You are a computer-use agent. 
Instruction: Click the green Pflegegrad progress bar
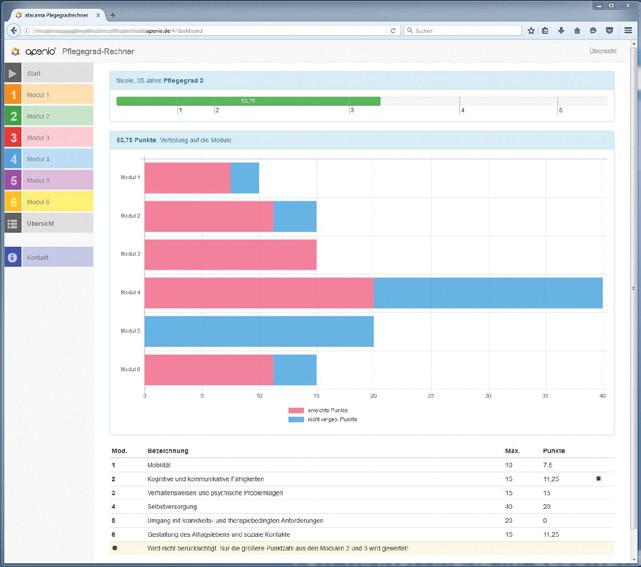pyautogui.click(x=248, y=101)
